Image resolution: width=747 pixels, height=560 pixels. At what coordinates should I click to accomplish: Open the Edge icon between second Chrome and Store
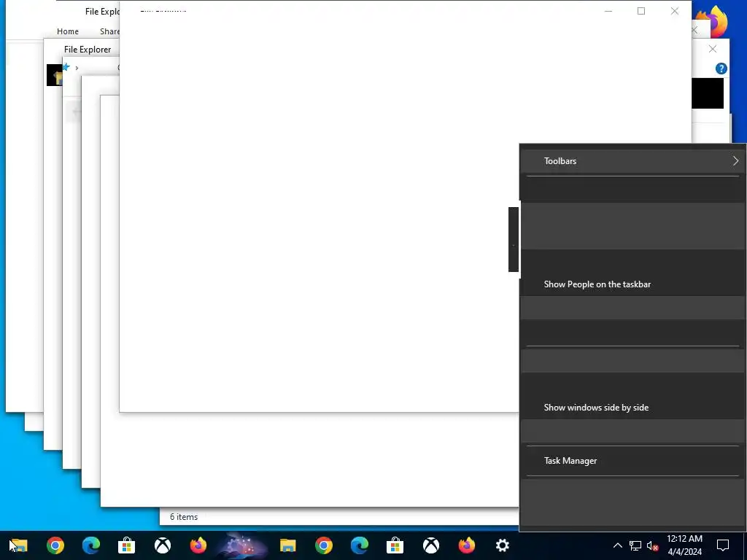point(359,545)
